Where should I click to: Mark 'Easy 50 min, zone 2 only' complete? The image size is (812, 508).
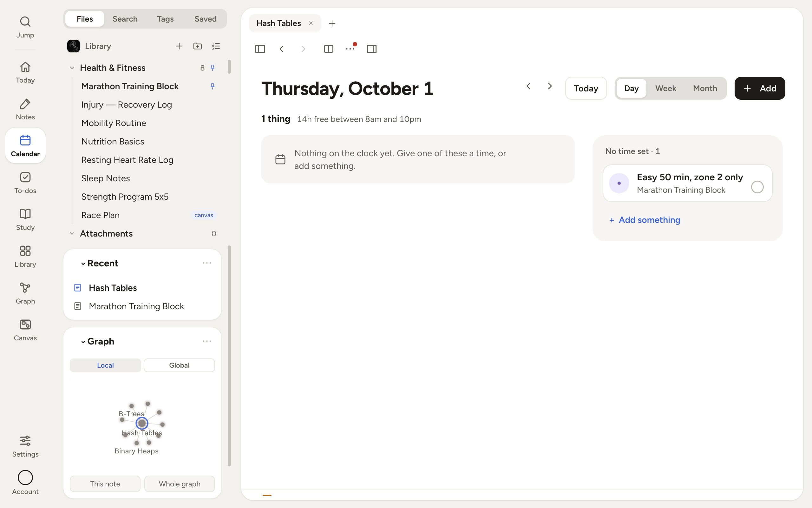coord(757,187)
